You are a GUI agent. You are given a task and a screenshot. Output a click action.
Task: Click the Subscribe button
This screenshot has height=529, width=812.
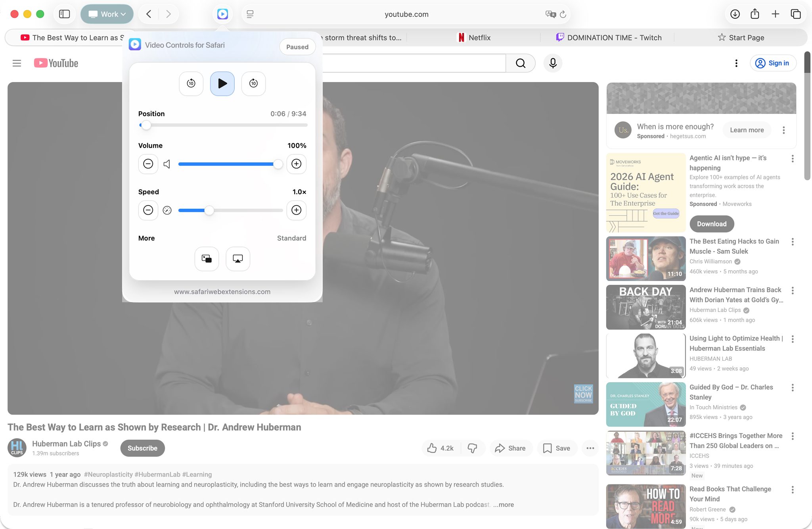point(142,448)
